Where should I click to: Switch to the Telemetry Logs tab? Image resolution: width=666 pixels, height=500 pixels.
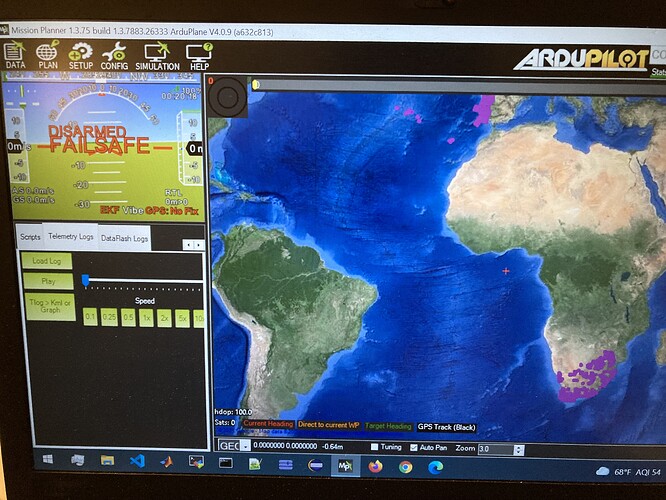tap(71, 236)
